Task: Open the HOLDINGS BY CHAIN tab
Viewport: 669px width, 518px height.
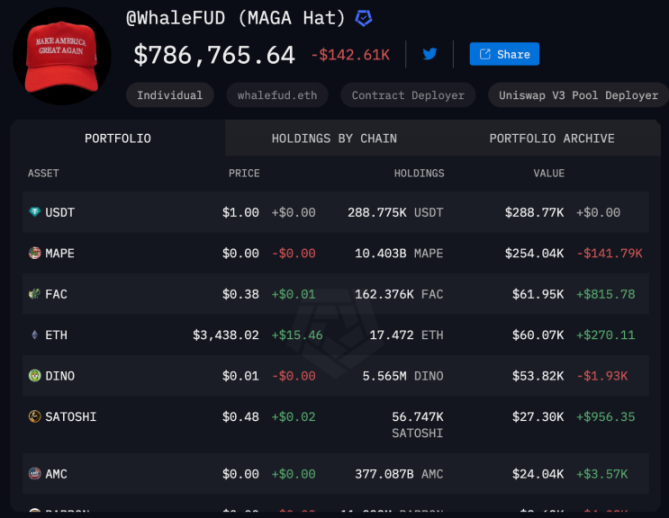Action: tap(334, 138)
